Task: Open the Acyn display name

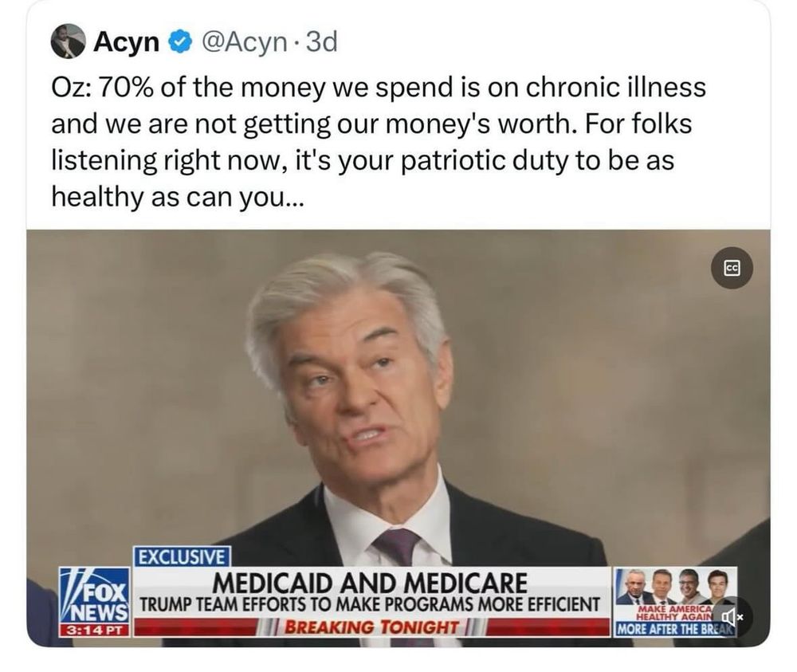Action: pyautogui.click(x=126, y=41)
